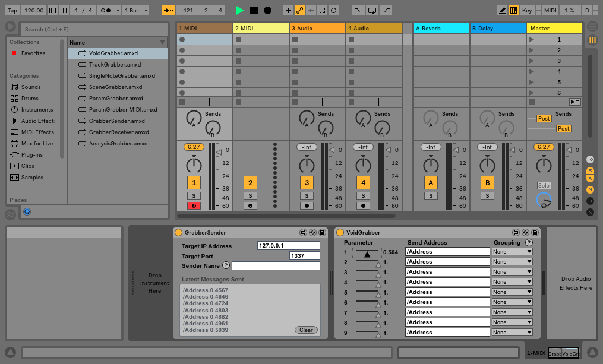Click Back to Arrangement button on Master
Image resolution: width=603 pixels, height=364 pixels.
(x=575, y=102)
